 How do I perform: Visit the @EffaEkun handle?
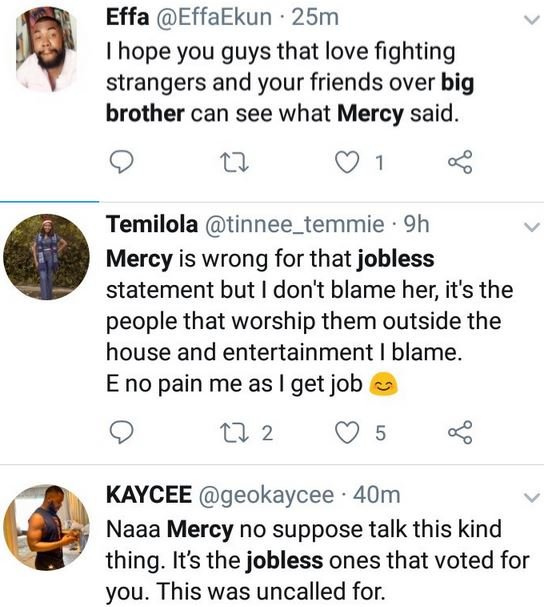(x=214, y=18)
